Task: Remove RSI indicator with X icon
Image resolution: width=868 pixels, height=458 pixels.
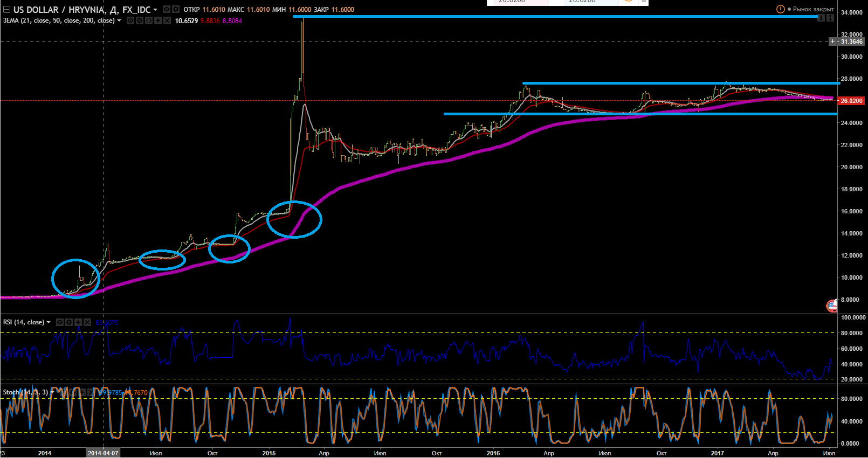Action: point(87,322)
